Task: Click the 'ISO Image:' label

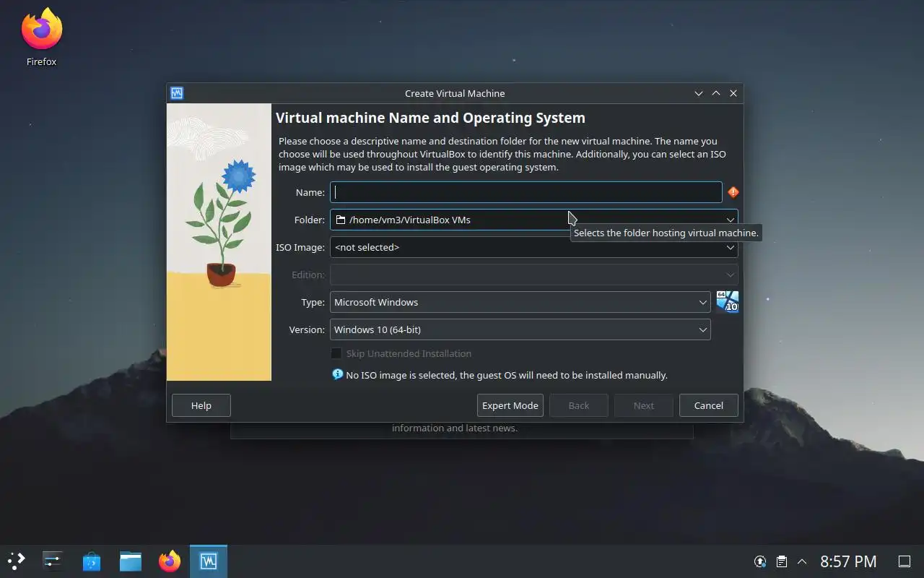Action: (300, 247)
